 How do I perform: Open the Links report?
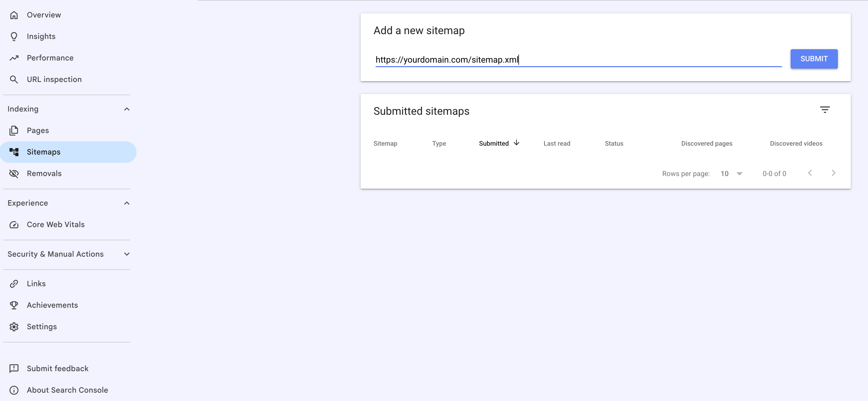pyautogui.click(x=36, y=284)
